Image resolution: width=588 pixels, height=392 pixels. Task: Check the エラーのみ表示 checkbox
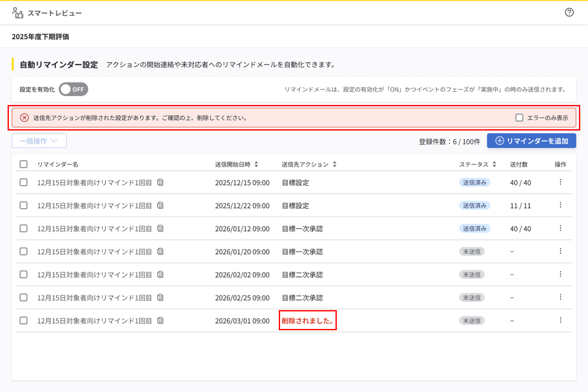(x=519, y=118)
